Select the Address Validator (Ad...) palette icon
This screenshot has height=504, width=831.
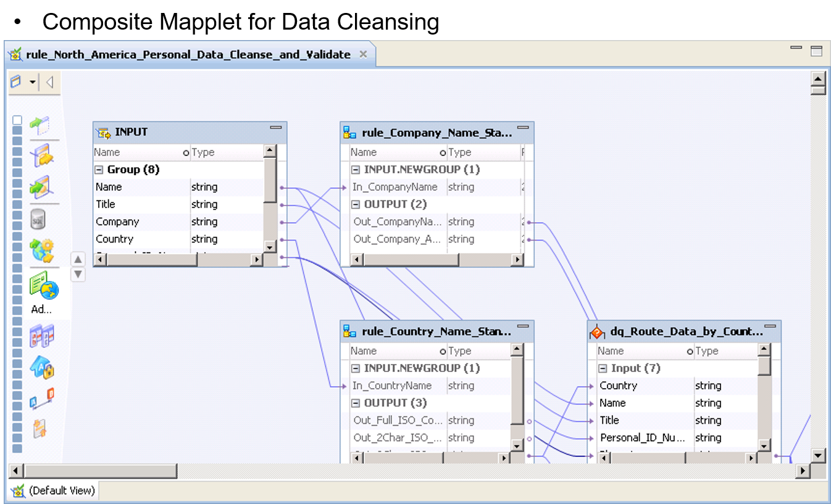43,286
